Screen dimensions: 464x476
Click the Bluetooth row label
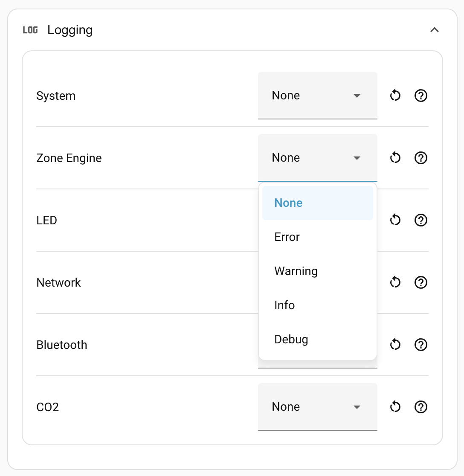click(x=61, y=345)
